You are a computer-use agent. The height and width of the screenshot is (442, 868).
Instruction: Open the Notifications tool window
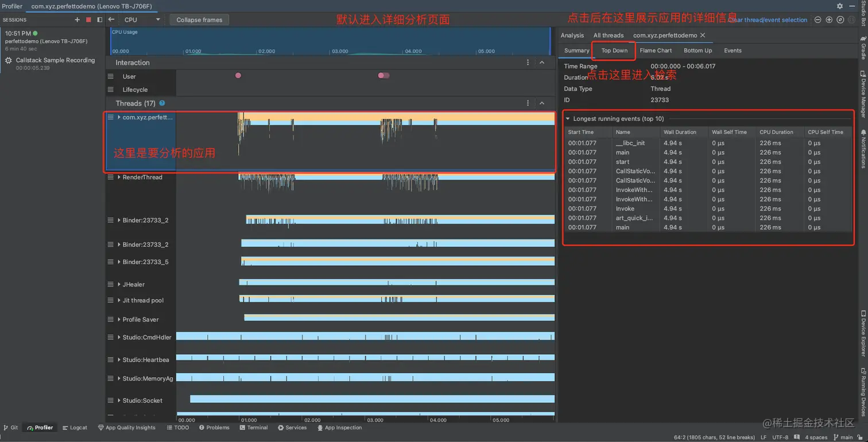[x=863, y=149]
